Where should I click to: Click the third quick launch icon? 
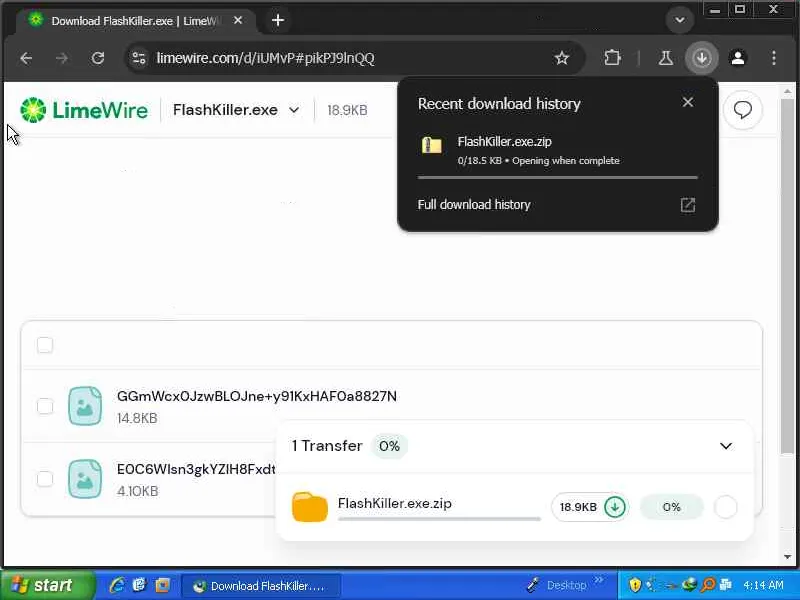click(162, 585)
